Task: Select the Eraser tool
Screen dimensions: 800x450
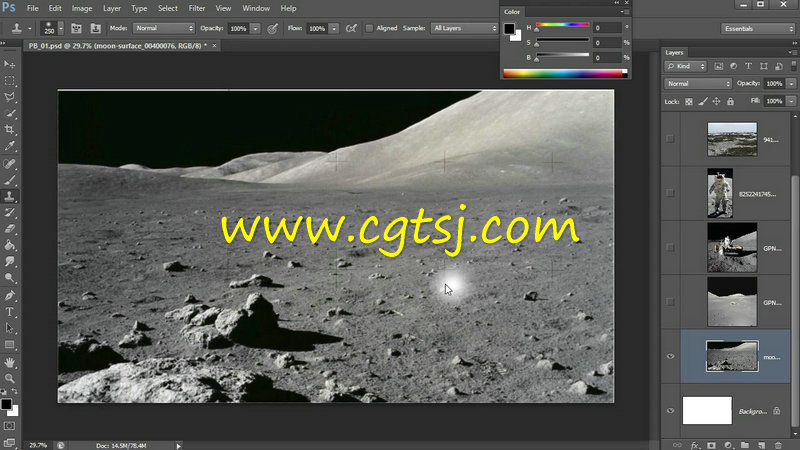Action: pyautogui.click(x=9, y=229)
